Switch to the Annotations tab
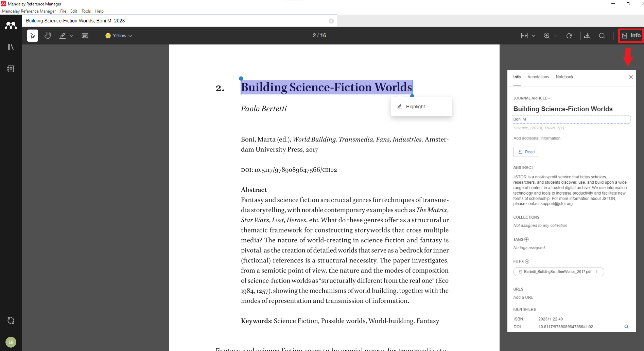The width and height of the screenshot is (644, 351). pyautogui.click(x=538, y=77)
